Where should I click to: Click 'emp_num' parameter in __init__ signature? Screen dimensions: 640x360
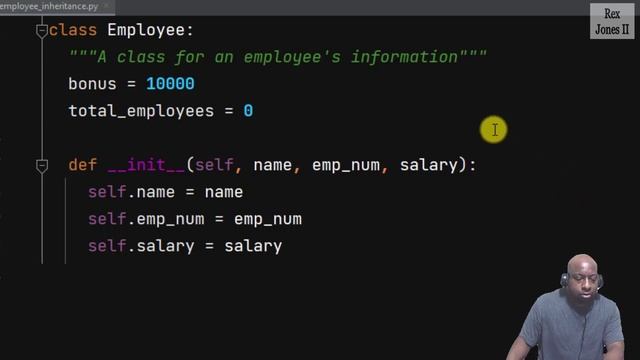tap(346, 165)
